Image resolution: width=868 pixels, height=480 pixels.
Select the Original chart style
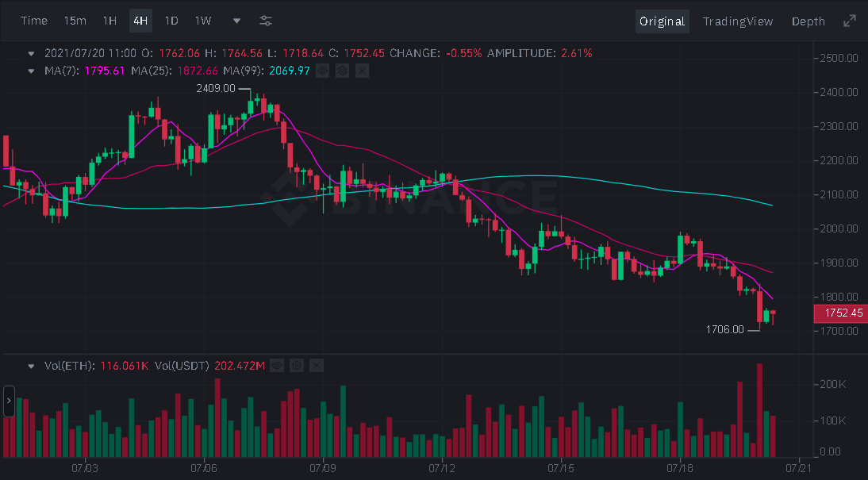pyautogui.click(x=663, y=21)
